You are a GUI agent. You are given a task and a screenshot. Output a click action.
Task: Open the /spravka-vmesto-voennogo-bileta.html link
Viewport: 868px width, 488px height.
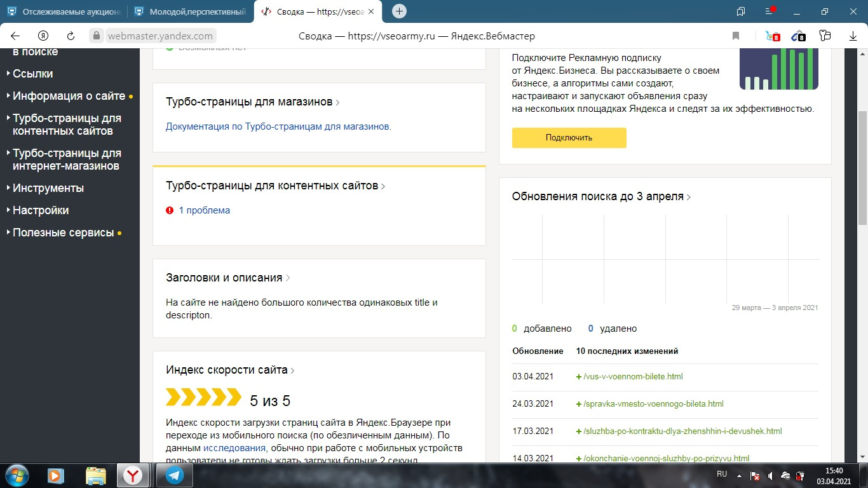pyautogui.click(x=653, y=404)
